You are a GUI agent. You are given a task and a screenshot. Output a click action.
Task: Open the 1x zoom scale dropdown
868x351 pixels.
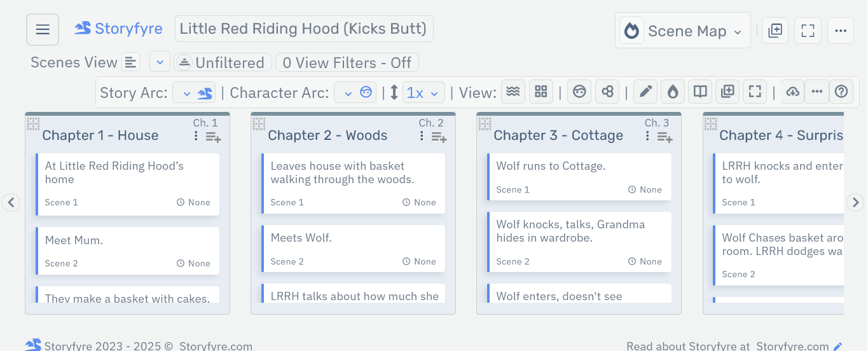(x=423, y=93)
